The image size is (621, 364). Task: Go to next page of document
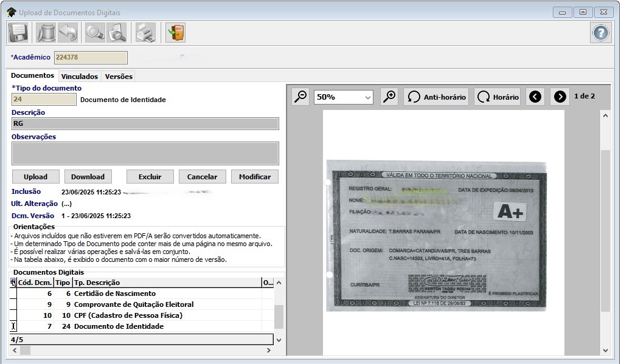pos(560,97)
